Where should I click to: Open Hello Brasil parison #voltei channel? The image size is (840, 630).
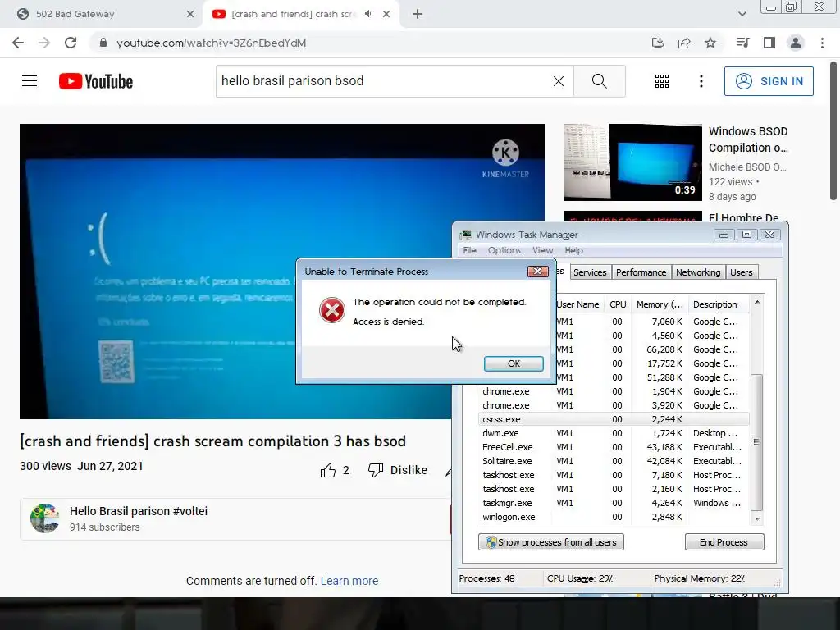point(138,511)
